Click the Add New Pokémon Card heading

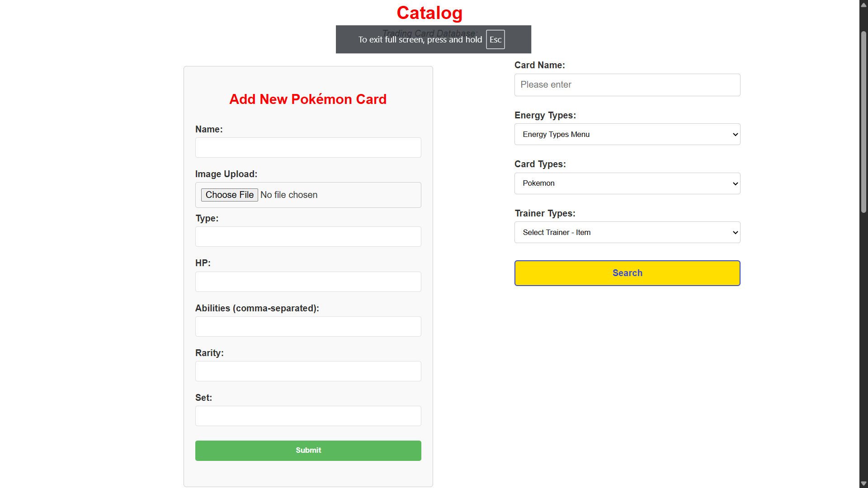pyautogui.click(x=308, y=99)
